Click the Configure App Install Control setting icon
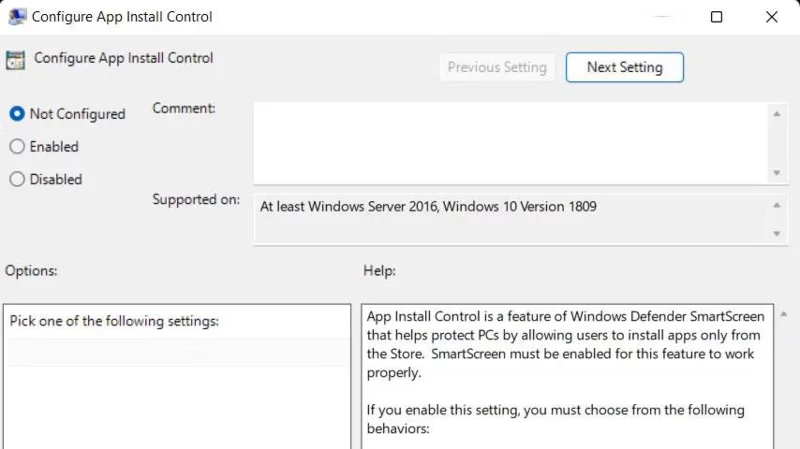Image resolution: width=800 pixels, height=449 pixels. click(15, 60)
